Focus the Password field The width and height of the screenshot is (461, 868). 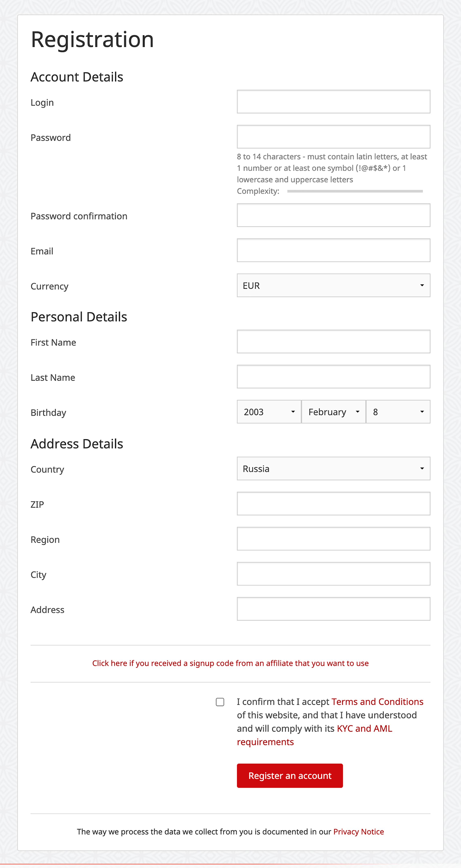(x=333, y=137)
